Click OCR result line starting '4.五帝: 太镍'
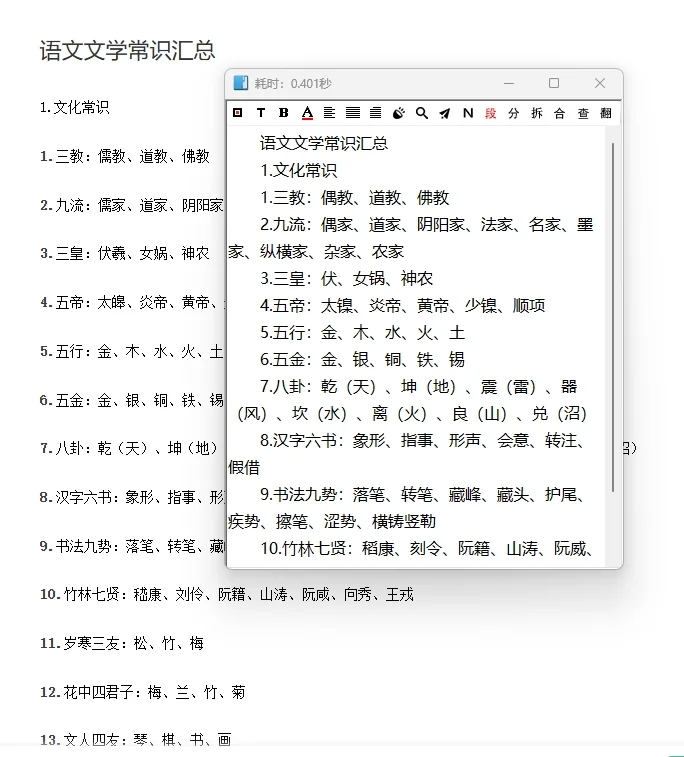Screen dimensions: 684x757 tap(403, 305)
